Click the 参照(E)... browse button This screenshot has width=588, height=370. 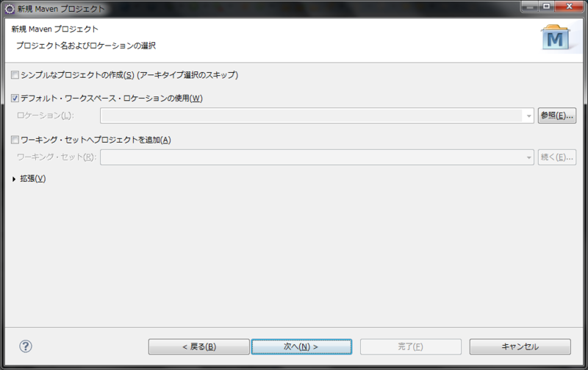tap(557, 115)
